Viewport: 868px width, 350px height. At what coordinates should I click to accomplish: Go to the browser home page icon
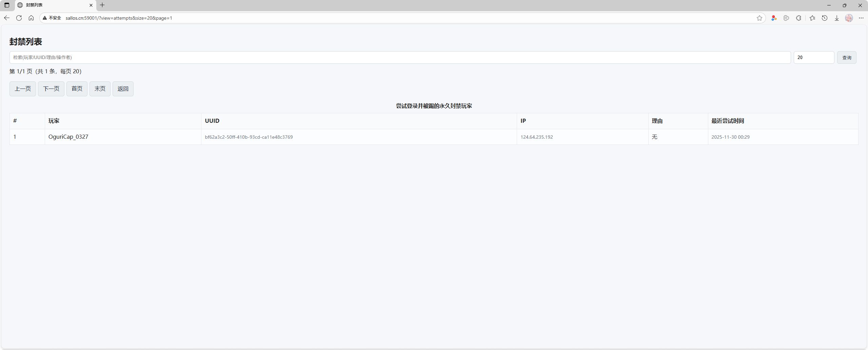pyautogui.click(x=31, y=18)
